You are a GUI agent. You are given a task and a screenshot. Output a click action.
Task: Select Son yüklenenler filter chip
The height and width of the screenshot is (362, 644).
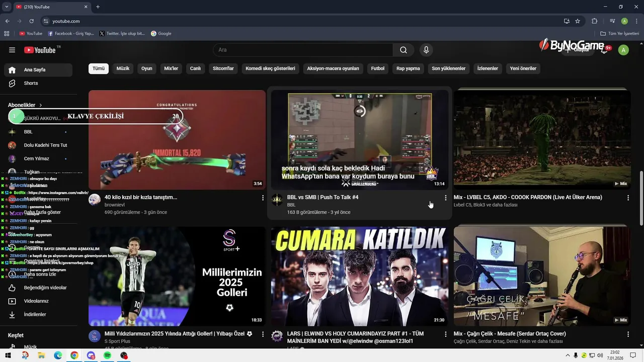point(449,68)
